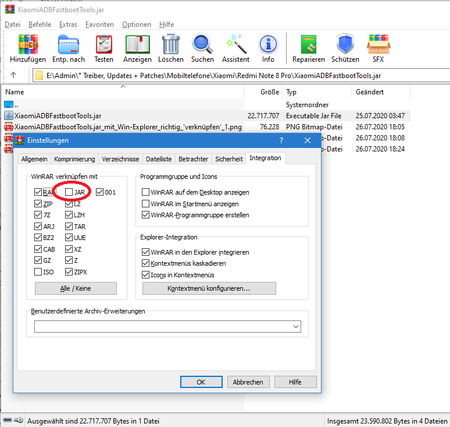Open the Befehle menu
This screenshot has height=427, width=450.
point(40,24)
